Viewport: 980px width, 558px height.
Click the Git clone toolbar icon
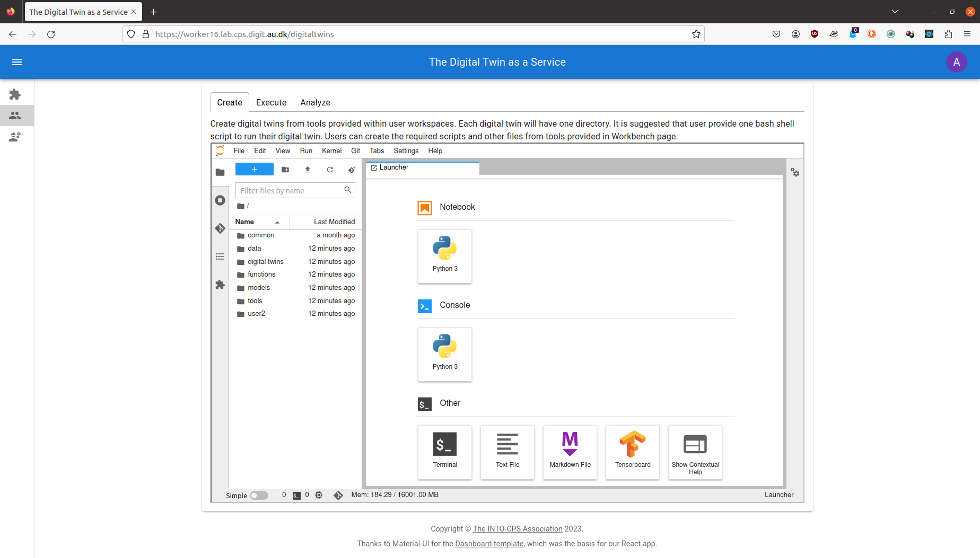(352, 170)
